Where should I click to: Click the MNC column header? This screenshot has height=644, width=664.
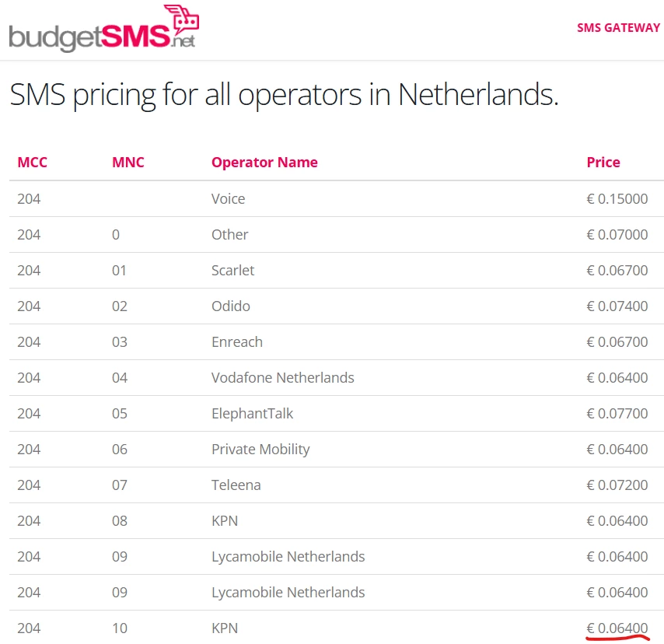click(x=128, y=163)
